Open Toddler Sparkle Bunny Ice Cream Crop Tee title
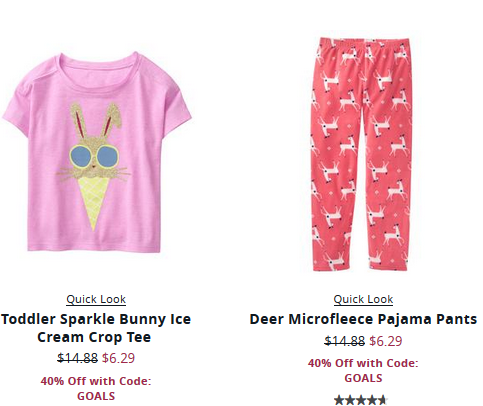483x406 pixels. pos(96,328)
